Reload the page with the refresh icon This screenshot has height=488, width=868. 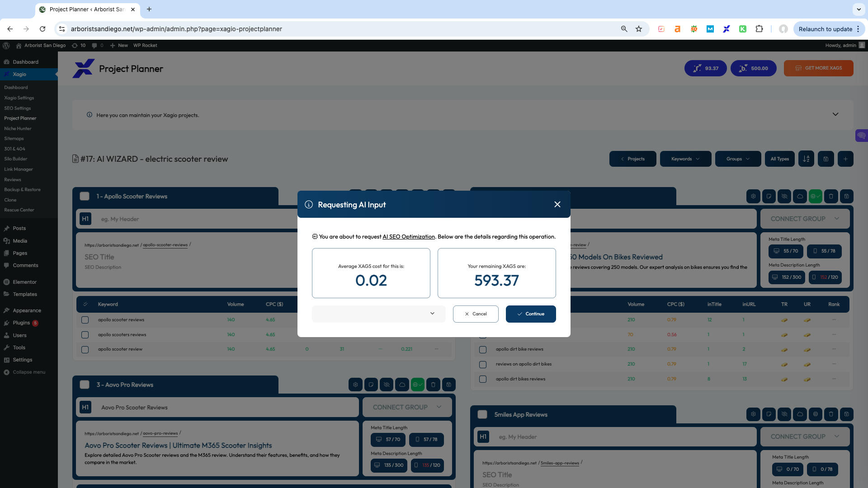pyautogui.click(x=42, y=29)
